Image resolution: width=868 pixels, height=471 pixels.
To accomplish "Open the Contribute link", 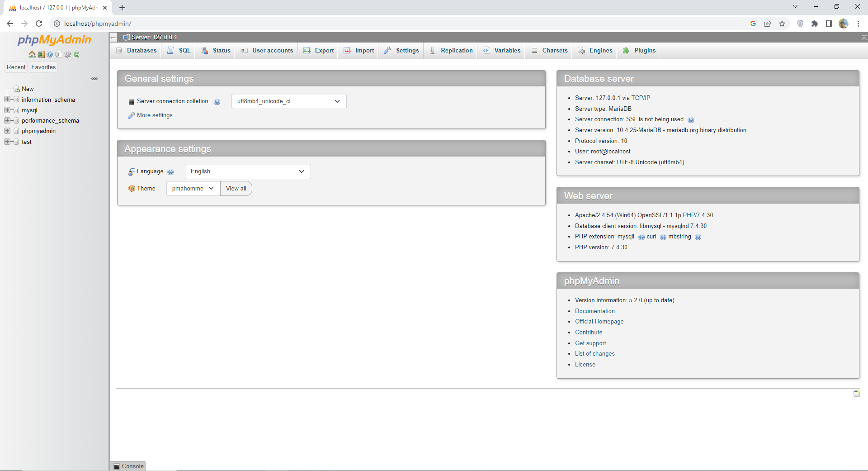I will [x=589, y=333].
